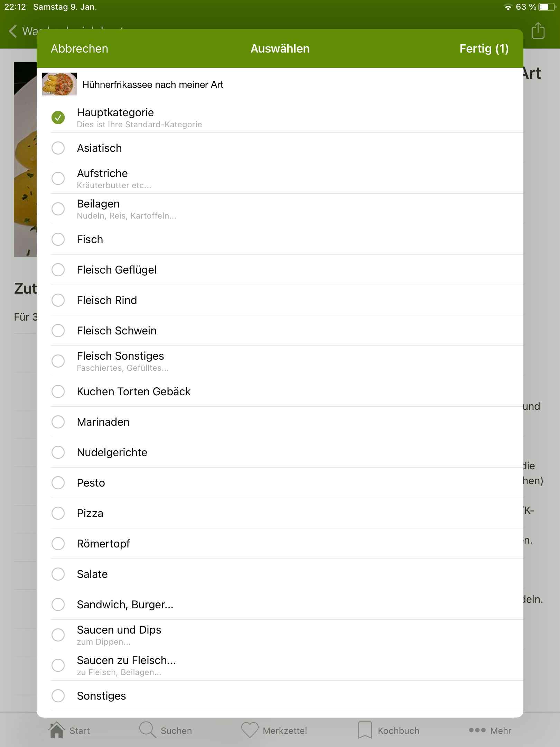Viewport: 560px width, 747px height.
Task: Tap the back chevron arrow
Action: 13,31
